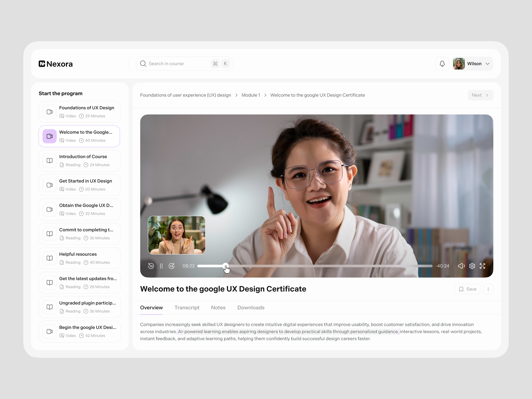The image size is (532, 399).
Task: Click video icon for Begin the google UX Desi...
Action: pos(50,331)
